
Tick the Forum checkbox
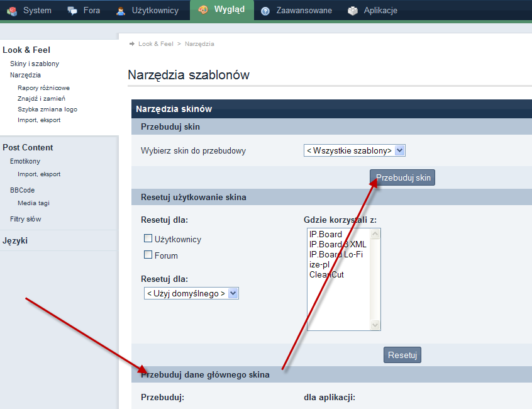pos(148,255)
